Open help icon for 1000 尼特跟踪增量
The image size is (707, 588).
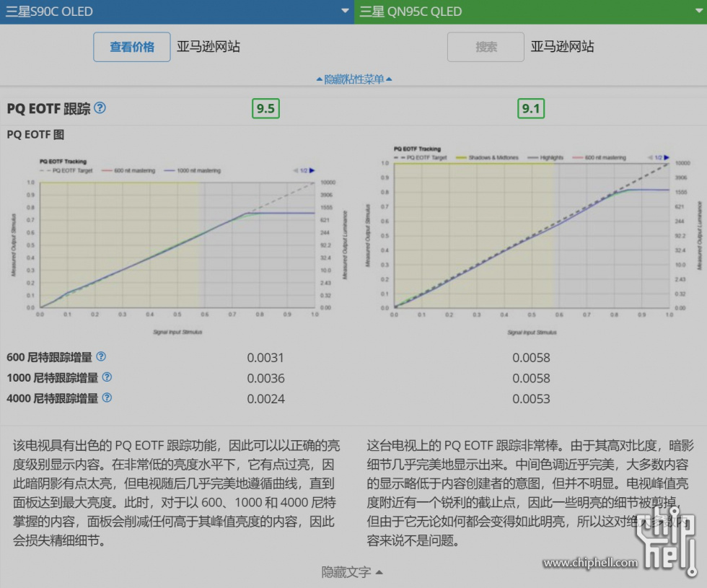point(107,377)
